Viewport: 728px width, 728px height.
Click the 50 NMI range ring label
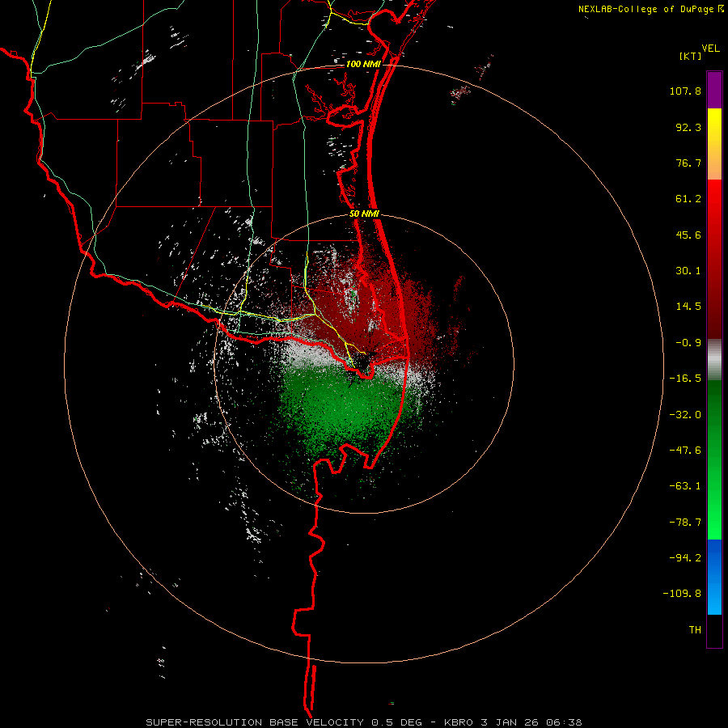pyautogui.click(x=364, y=214)
